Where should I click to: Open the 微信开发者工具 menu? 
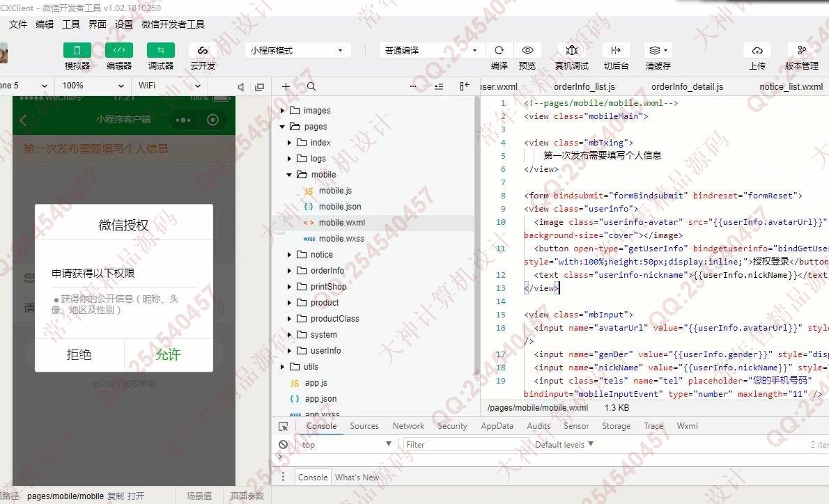point(173,24)
